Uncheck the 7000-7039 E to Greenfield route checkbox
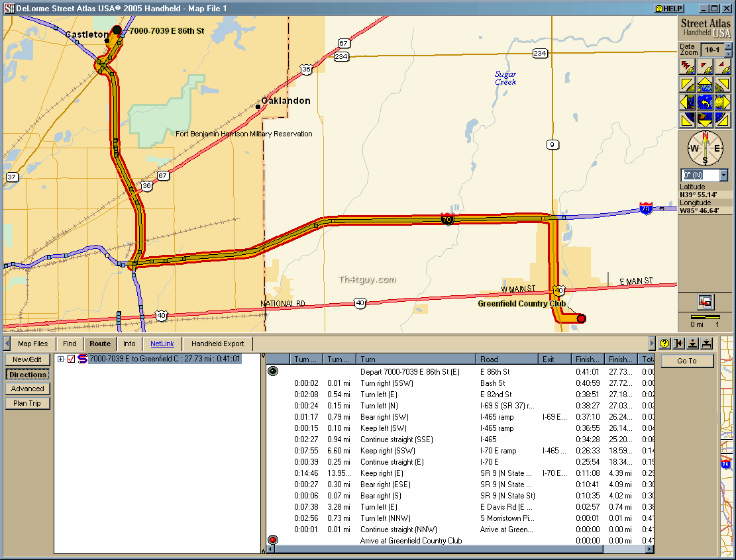This screenshot has width=736, height=560. coord(72,359)
